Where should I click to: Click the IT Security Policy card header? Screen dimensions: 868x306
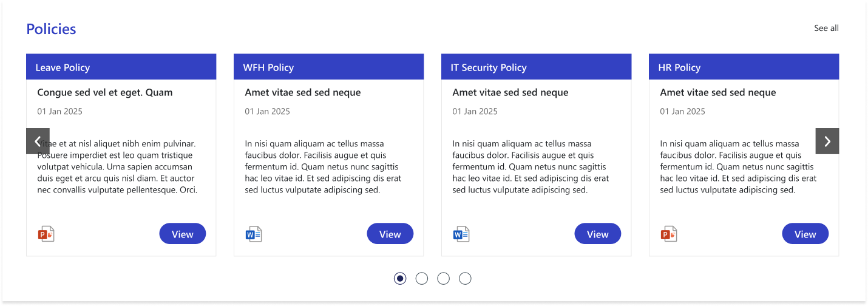(x=536, y=67)
